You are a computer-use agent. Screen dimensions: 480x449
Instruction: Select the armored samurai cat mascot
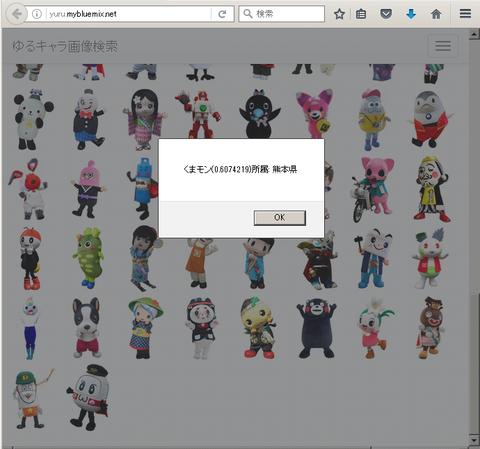pyautogui.click(x=317, y=260)
